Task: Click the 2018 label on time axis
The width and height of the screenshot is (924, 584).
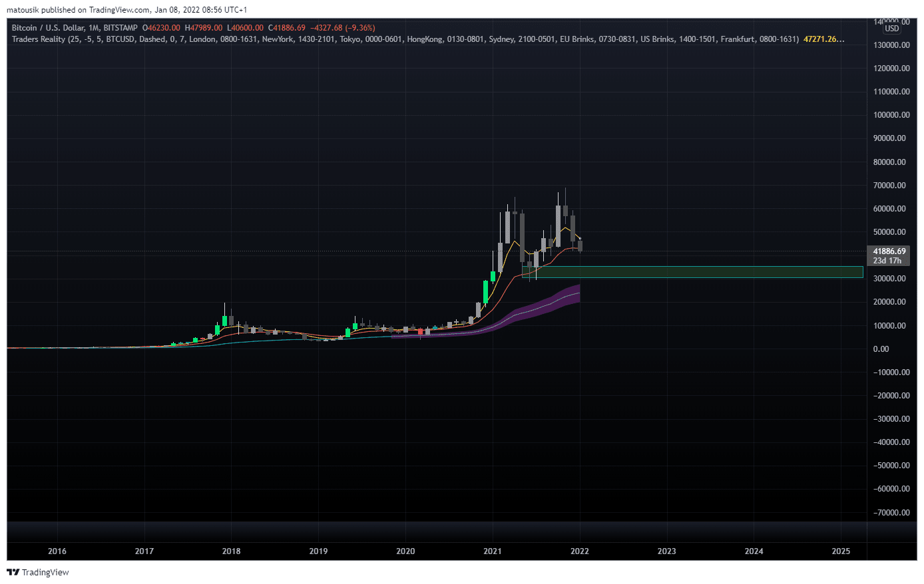Action: (x=231, y=551)
